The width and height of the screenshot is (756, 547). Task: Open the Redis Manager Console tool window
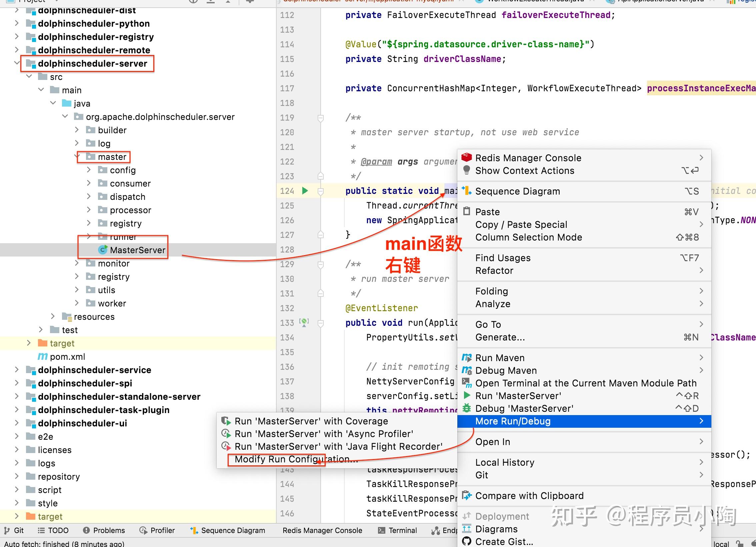coord(322,530)
